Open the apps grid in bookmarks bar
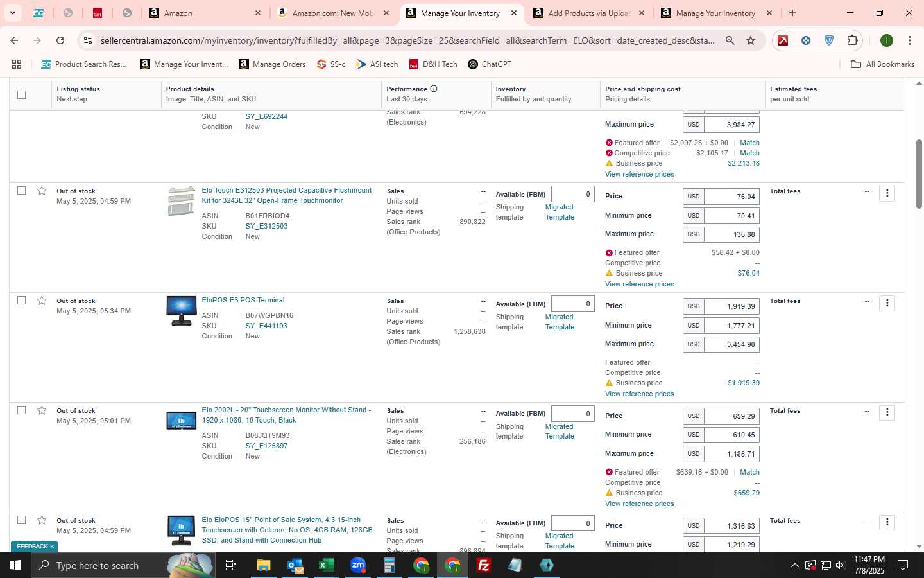The height and width of the screenshot is (578, 924). [17, 64]
